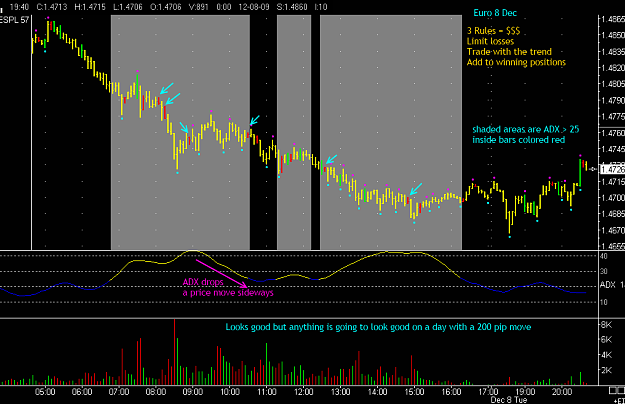Click the 'Looks good but anything' volume pane note

(378, 327)
